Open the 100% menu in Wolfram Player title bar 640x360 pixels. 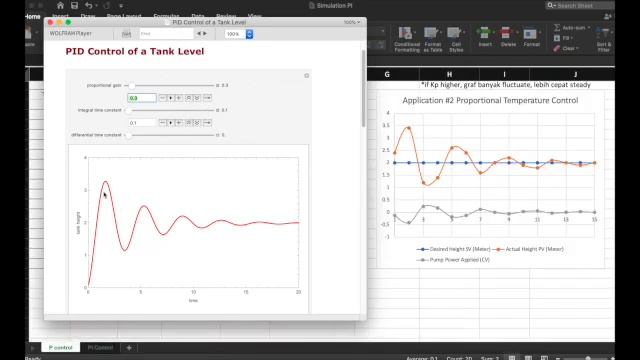point(352,22)
